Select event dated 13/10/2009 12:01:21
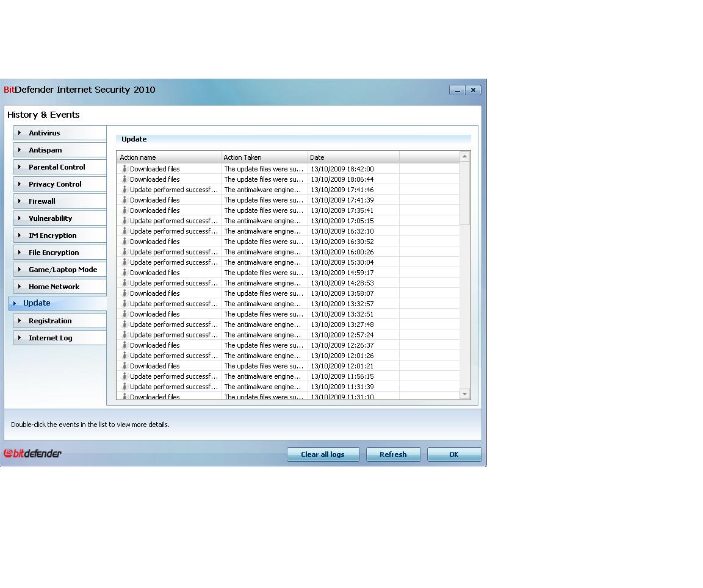 pos(288,366)
